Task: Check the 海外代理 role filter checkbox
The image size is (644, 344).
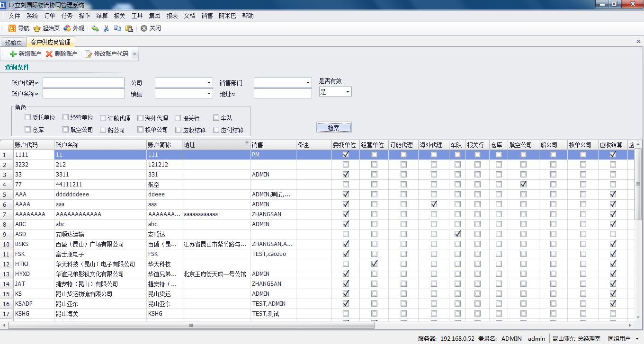Action: (141, 118)
